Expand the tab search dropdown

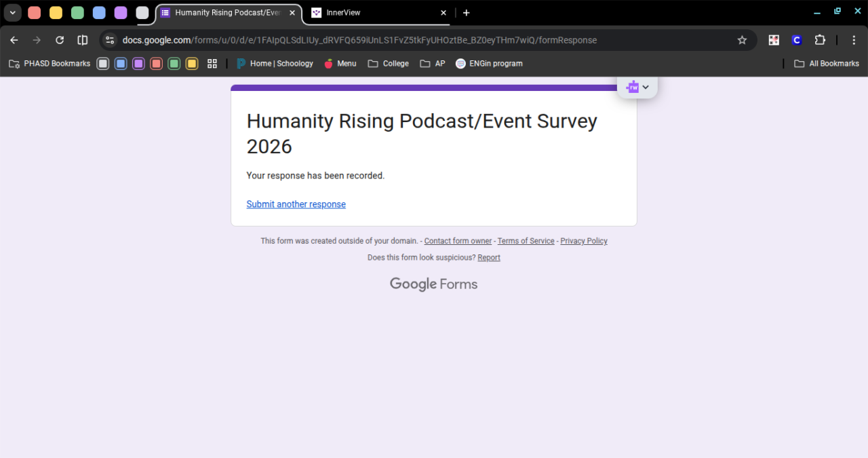[x=12, y=13]
